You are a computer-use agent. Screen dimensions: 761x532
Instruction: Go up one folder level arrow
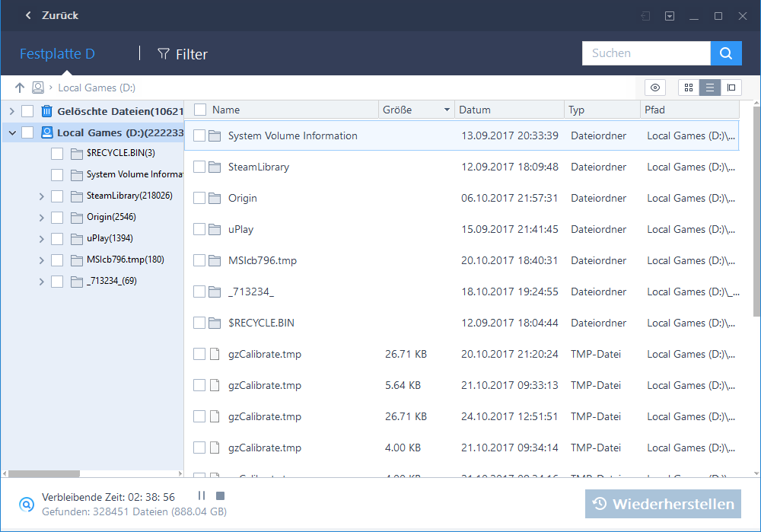[x=20, y=88]
